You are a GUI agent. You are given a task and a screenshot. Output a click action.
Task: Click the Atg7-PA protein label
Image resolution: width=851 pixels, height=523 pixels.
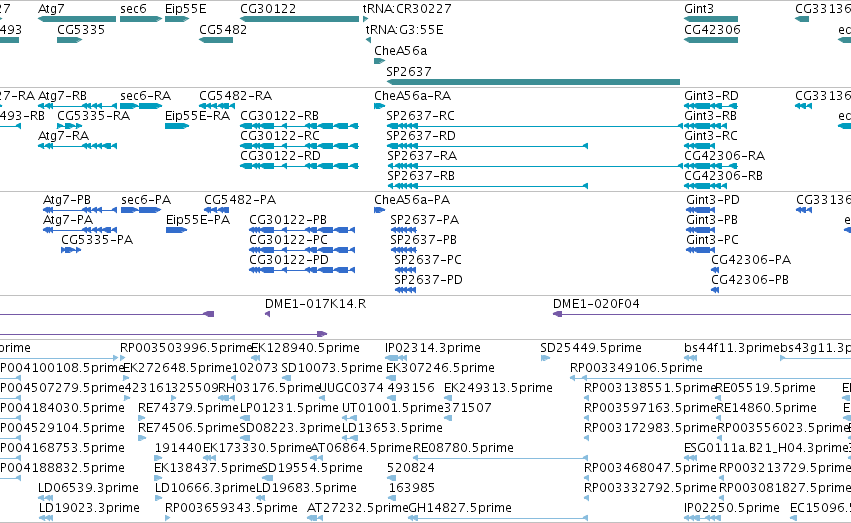(68, 220)
